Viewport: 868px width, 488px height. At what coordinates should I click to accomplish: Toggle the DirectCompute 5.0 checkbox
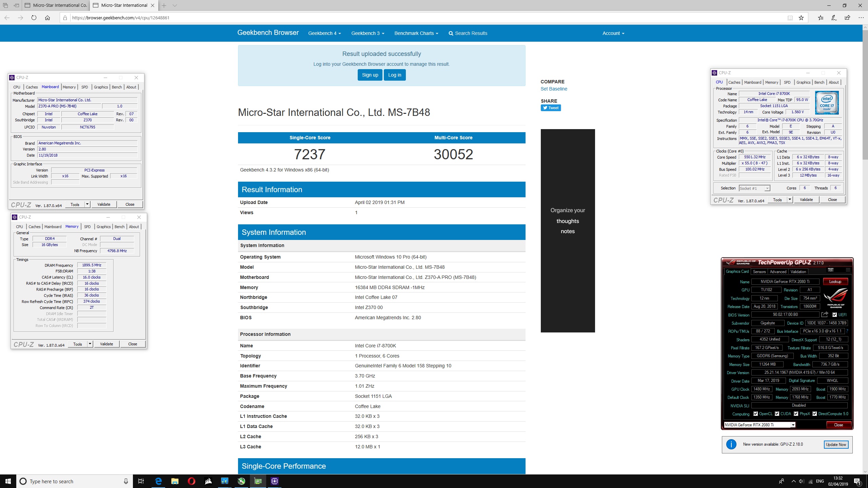814,414
